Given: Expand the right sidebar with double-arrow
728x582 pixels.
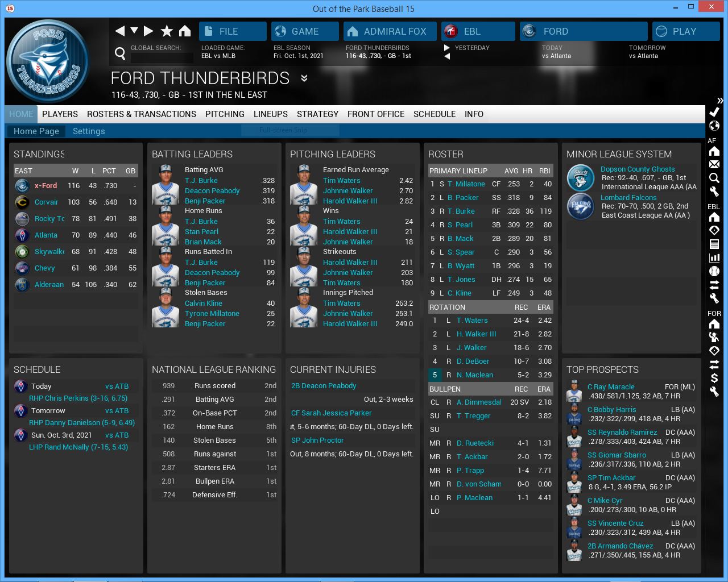Looking at the screenshot, I should 720,100.
